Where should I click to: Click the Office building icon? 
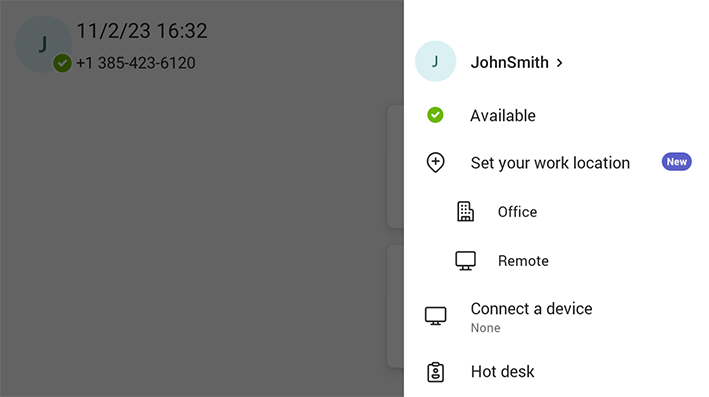tap(465, 211)
